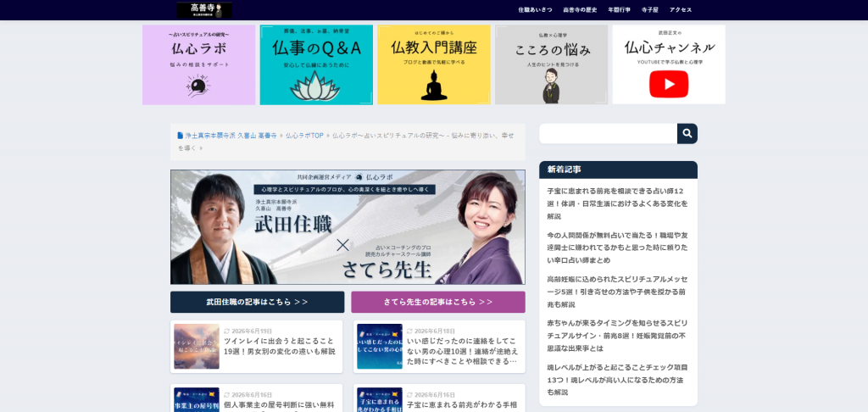Open いい感じだったのに連絡をしてこない article thumbnail
Image resolution: width=868 pixels, height=412 pixels.
point(380,347)
